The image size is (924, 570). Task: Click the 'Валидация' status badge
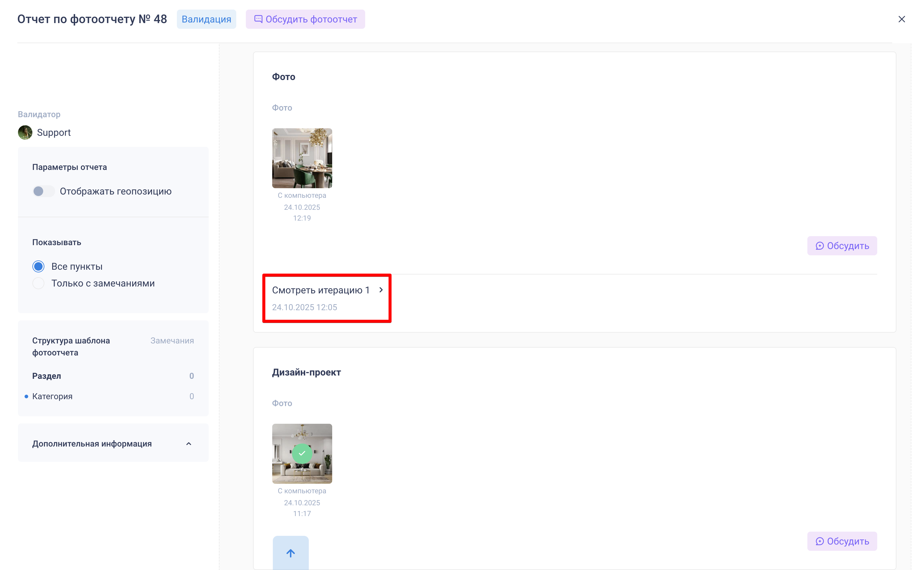coord(206,19)
